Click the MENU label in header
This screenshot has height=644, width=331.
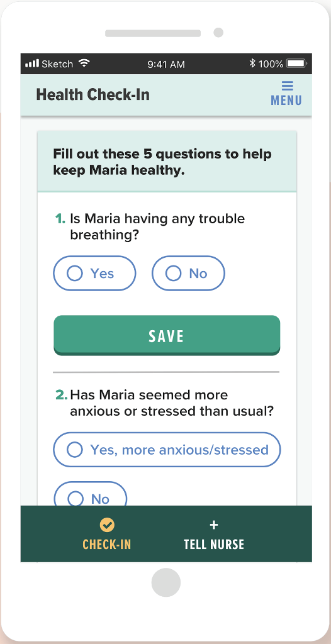(x=286, y=100)
